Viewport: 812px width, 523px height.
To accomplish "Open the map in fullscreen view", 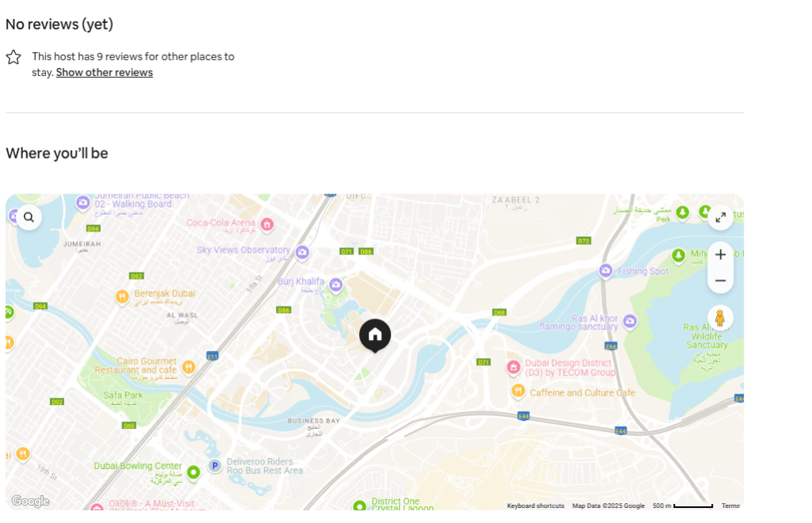I will click(720, 217).
